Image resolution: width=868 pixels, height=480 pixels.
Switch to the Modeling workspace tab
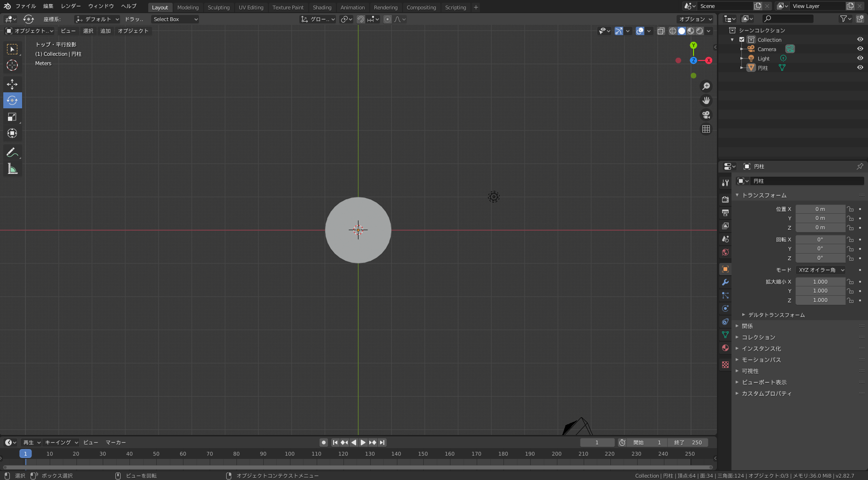pos(188,7)
